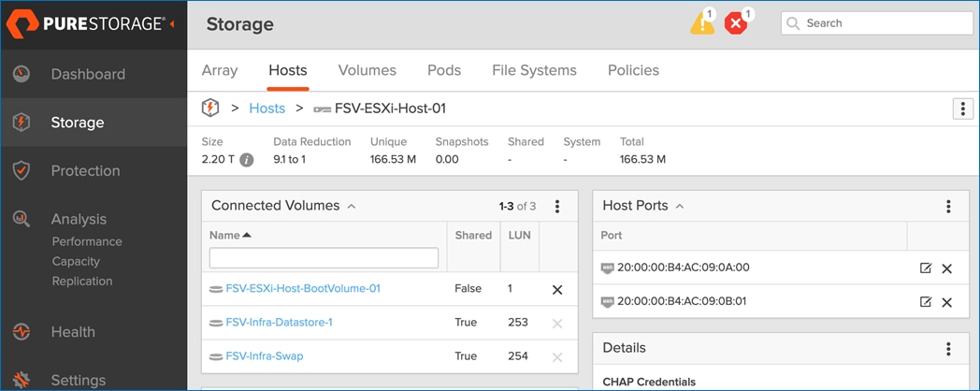Click the LUN value 253
Screen dimensions: 980x391
[x=518, y=322]
